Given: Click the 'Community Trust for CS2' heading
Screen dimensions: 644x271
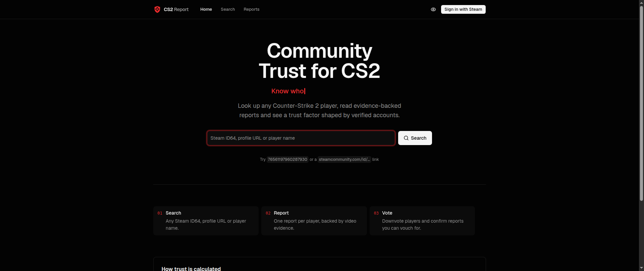Looking at the screenshot, I should pyautogui.click(x=319, y=61).
